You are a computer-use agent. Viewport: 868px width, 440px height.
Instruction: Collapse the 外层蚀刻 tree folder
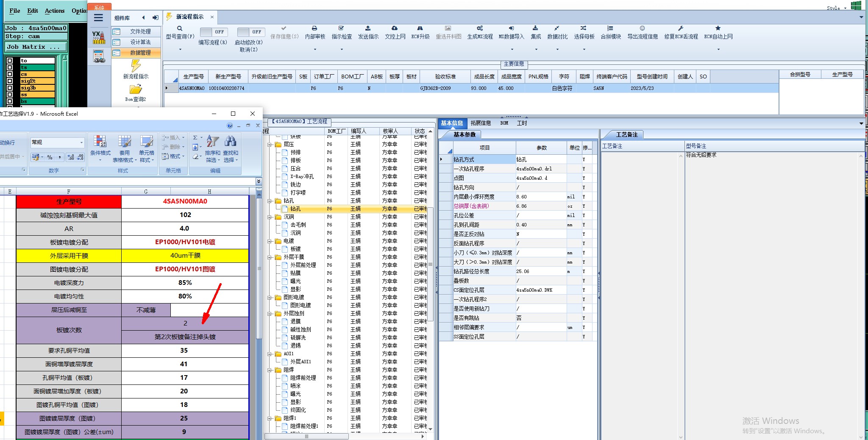coord(270,314)
